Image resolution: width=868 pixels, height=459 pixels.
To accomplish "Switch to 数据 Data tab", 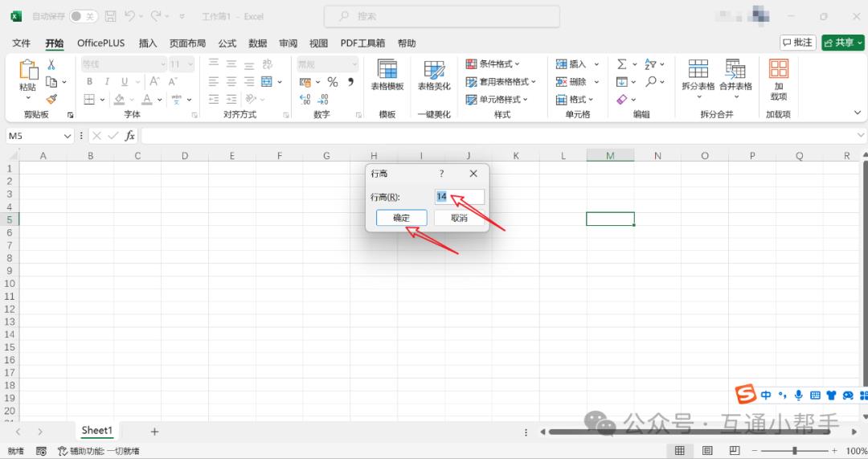I will pyautogui.click(x=257, y=43).
